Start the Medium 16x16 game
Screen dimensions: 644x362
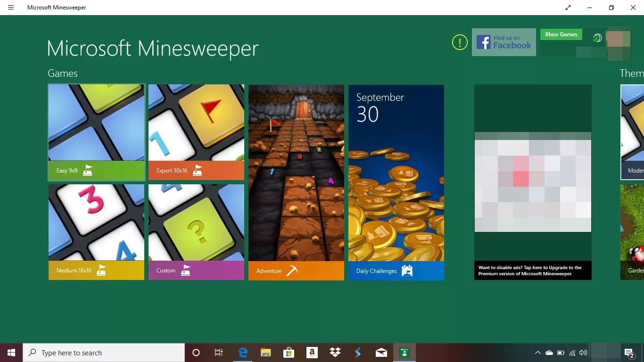(96, 232)
